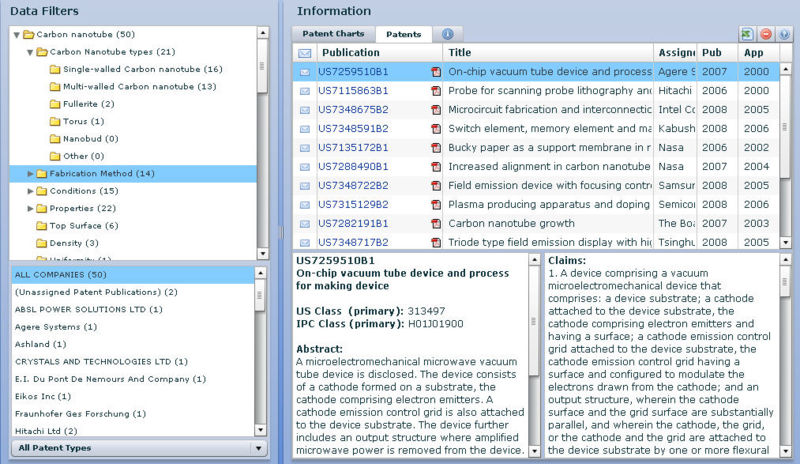Click PDF icon for US7282191B1

coord(436,224)
